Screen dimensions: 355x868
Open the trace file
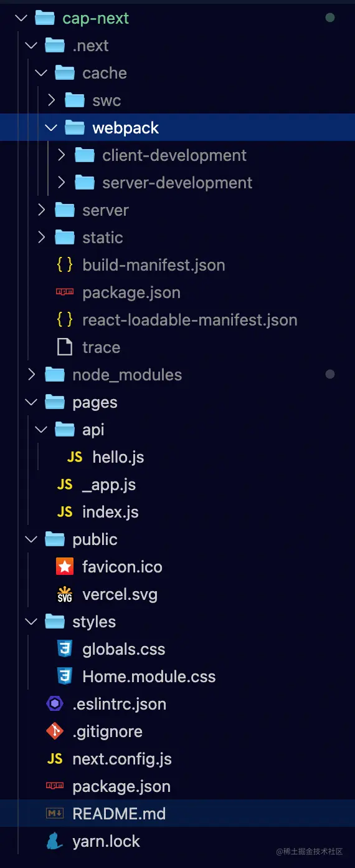[101, 347]
